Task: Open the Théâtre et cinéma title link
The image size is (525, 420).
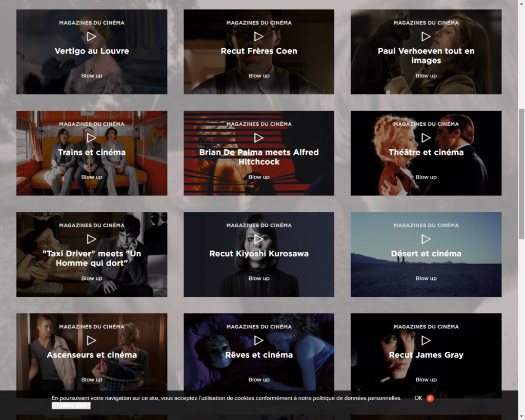Action: pyautogui.click(x=426, y=152)
